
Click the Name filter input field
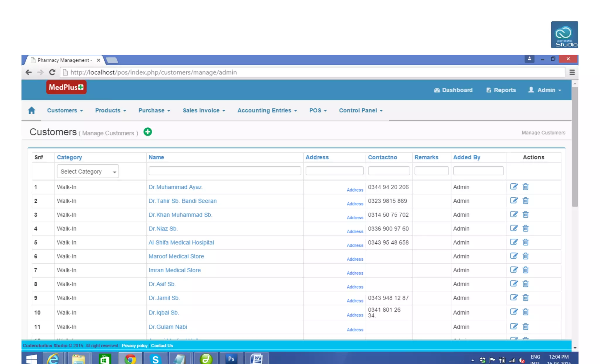pyautogui.click(x=224, y=171)
